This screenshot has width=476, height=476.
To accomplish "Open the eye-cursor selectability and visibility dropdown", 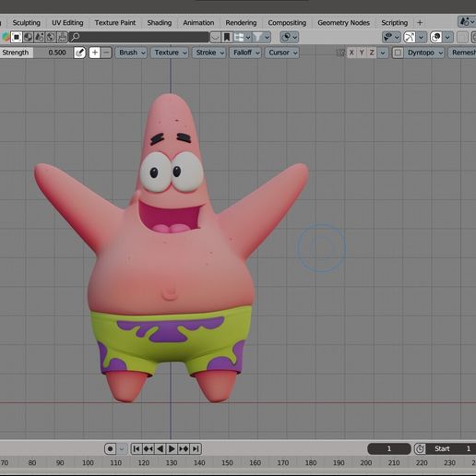I will [x=391, y=38].
